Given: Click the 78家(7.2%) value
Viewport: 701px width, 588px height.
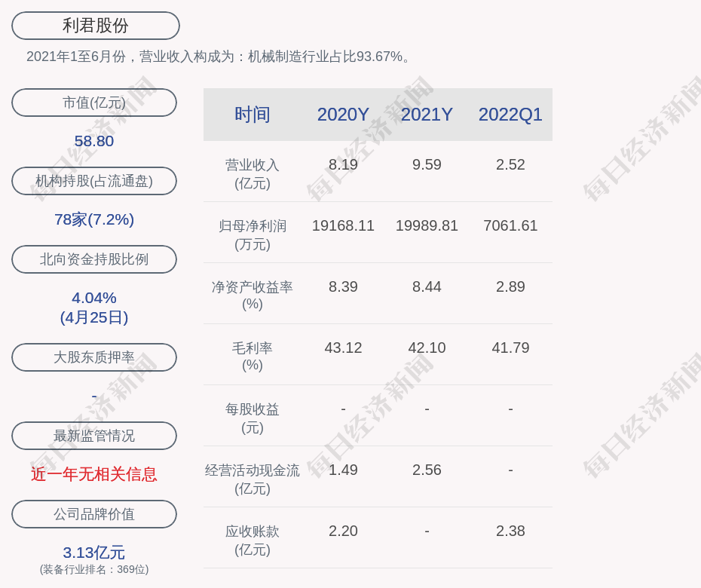Looking at the screenshot, I should point(94,219).
